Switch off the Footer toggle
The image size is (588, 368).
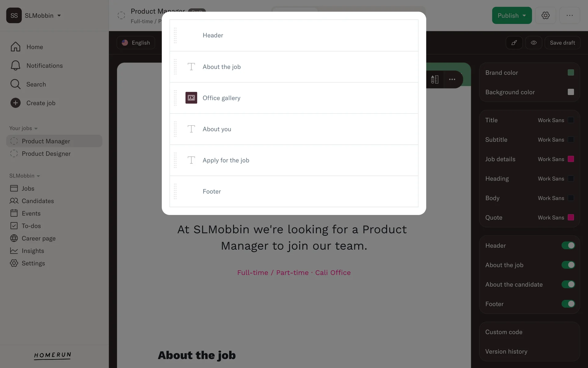(x=568, y=304)
